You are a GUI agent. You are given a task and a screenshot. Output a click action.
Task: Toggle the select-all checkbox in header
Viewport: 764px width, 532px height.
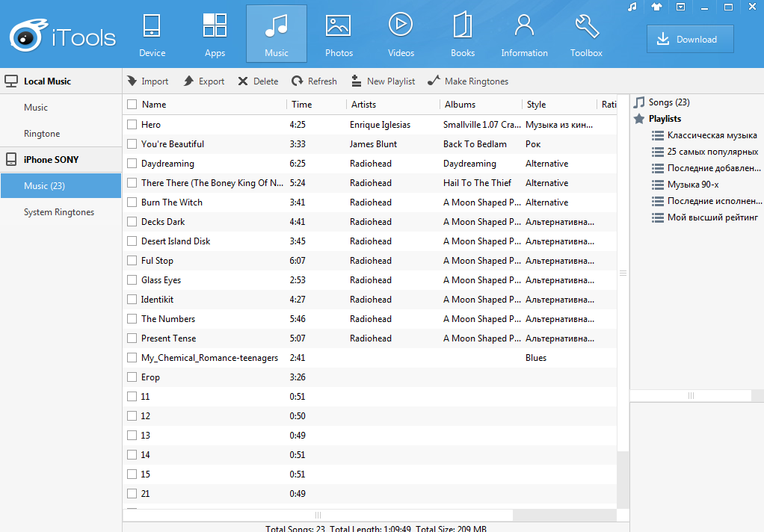132,105
